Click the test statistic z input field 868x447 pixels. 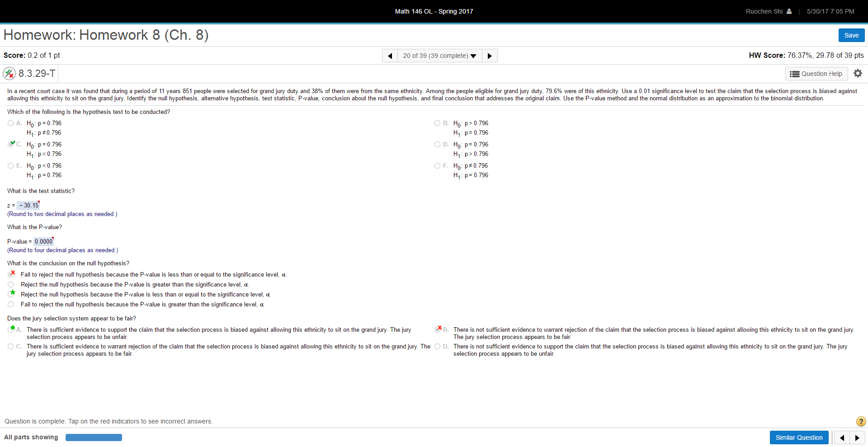pyautogui.click(x=28, y=205)
